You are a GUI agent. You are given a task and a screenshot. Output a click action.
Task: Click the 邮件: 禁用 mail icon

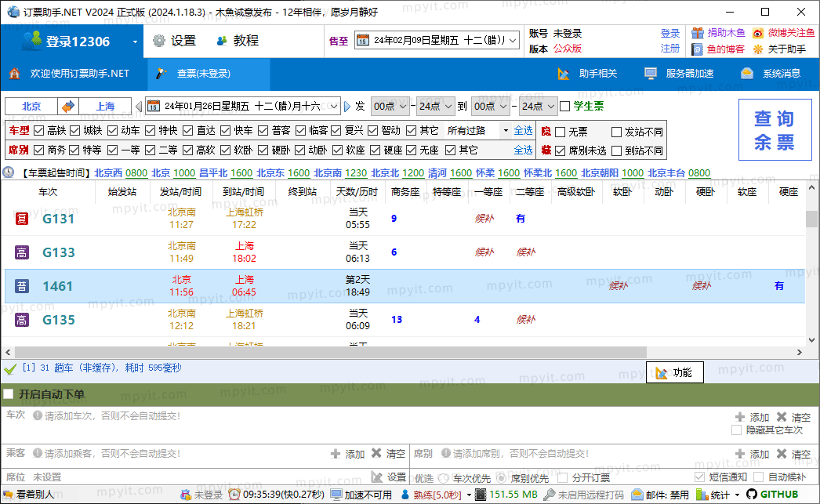[637, 495]
